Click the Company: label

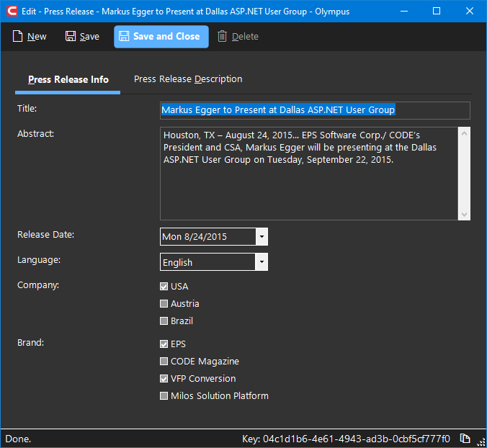pos(38,285)
